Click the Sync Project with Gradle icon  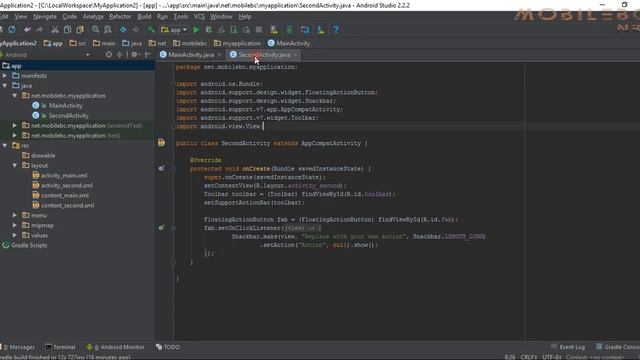point(289,30)
